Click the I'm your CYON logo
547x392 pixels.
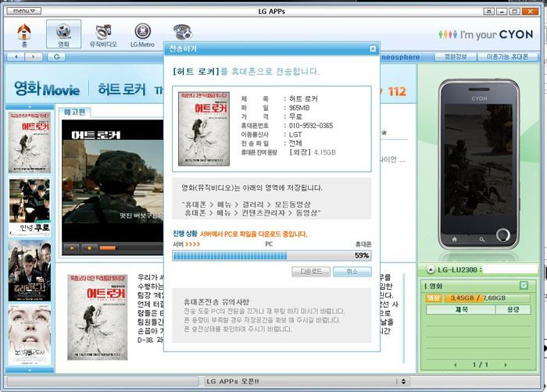pos(485,34)
